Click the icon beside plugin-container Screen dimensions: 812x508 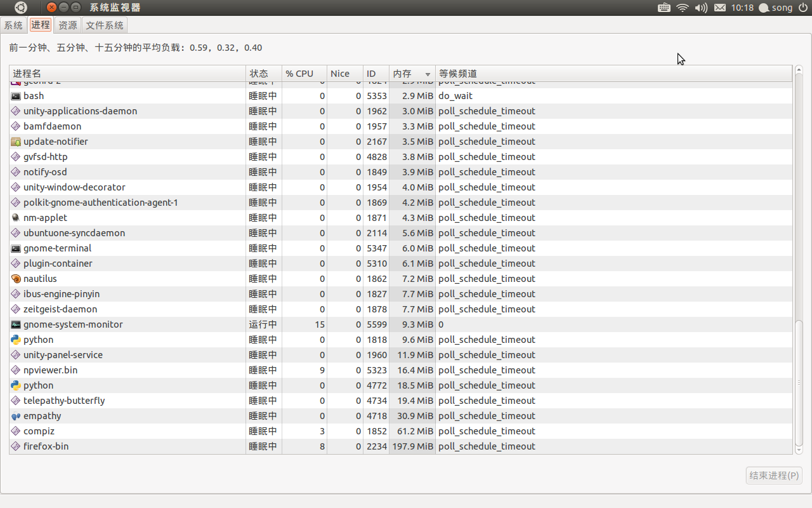point(16,264)
